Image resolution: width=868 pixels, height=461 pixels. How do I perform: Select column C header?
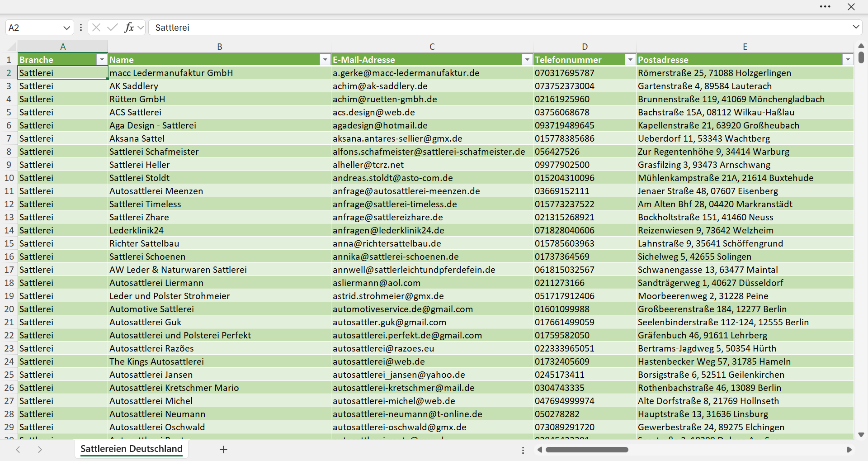click(x=432, y=47)
